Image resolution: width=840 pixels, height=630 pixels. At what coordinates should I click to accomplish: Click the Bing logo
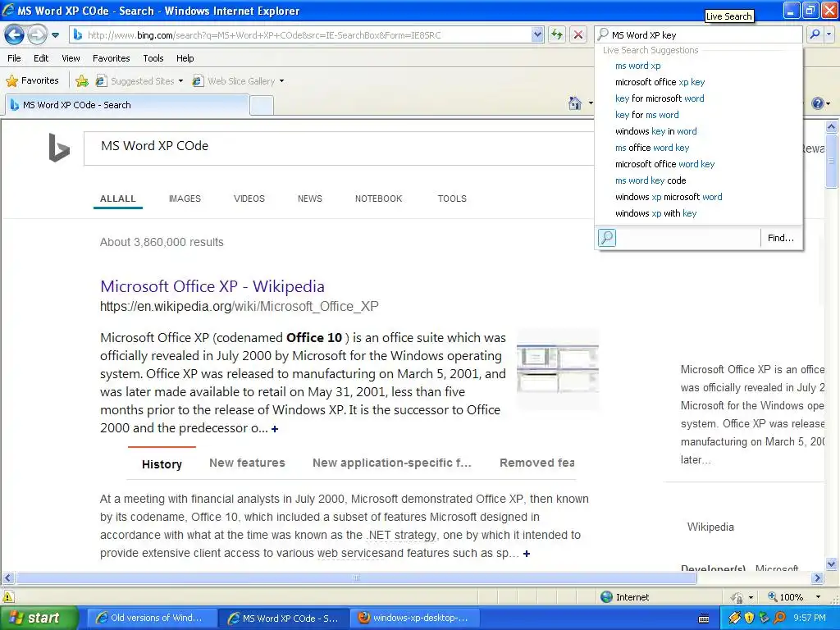click(59, 148)
